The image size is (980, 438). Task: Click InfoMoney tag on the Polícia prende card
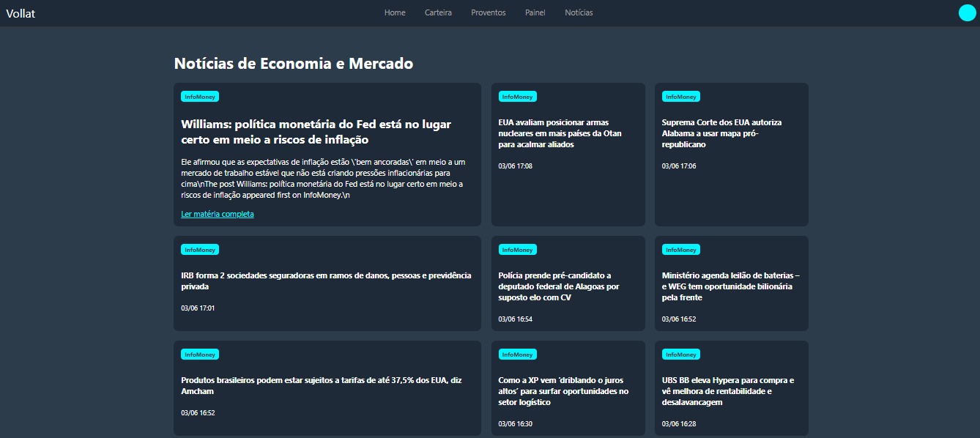point(517,250)
